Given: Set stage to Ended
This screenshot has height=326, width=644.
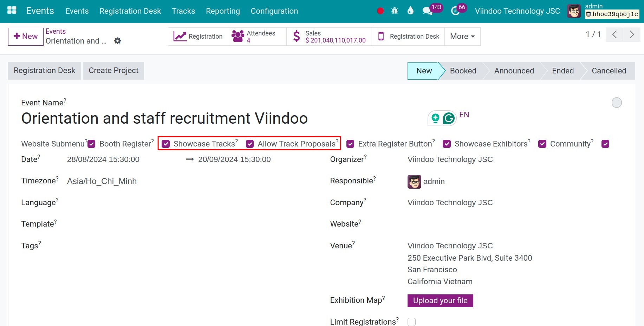Looking at the screenshot, I should click(x=563, y=71).
